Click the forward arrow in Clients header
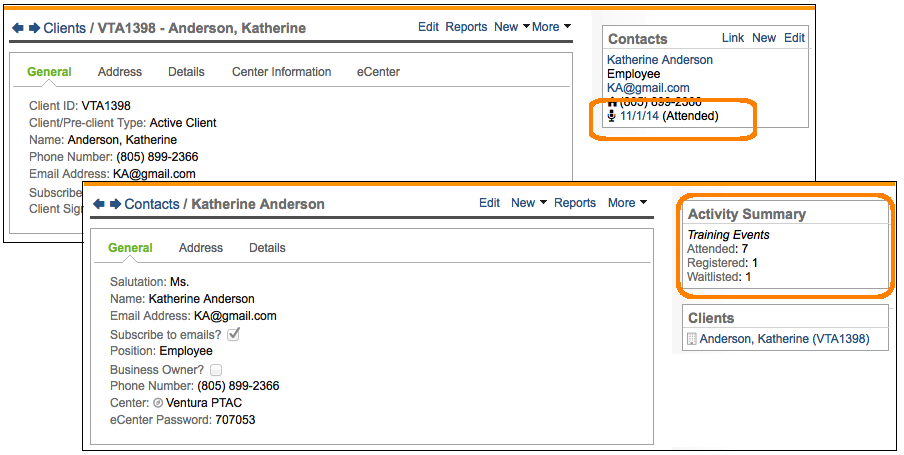The height and width of the screenshot is (455, 904). (x=33, y=28)
